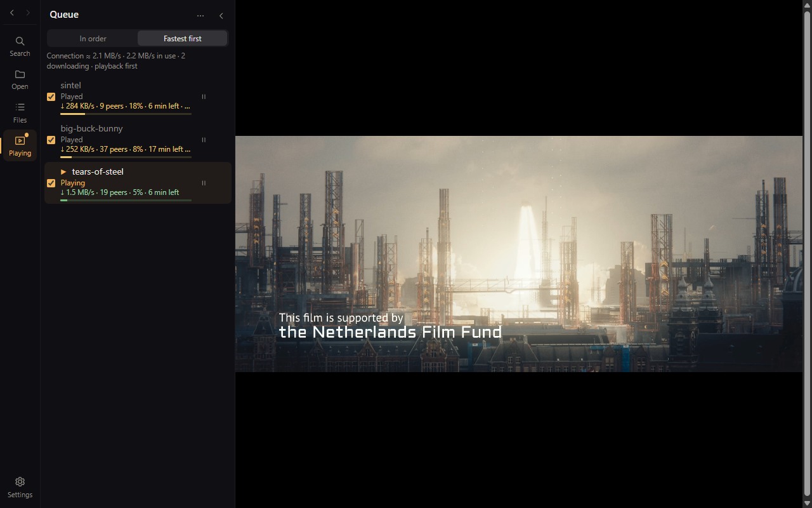Image resolution: width=812 pixels, height=508 pixels.
Task: Select the Playing sidebar icon
Action: click(x=20, y=145)
